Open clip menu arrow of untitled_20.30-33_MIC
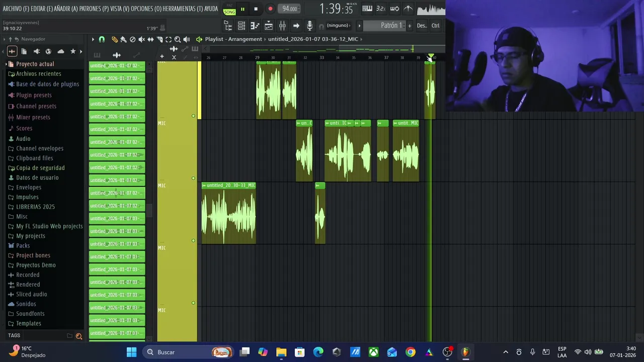This screenshot has width=644, height=362. 204,186
